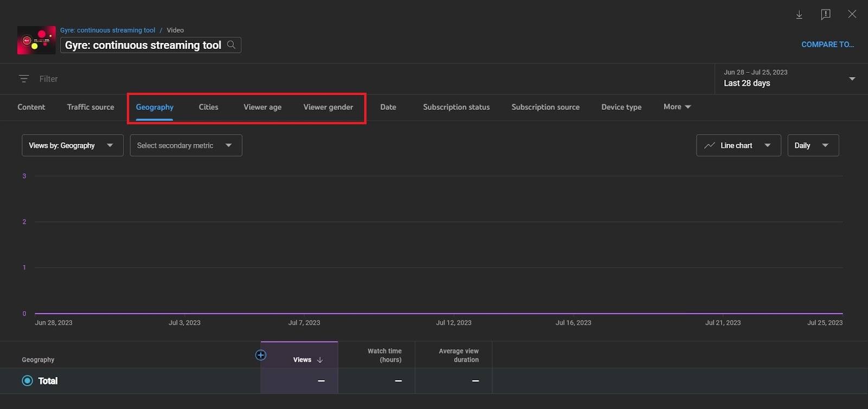Image resolution: width=868 pixels, height=409 pixels.
Task: Click the Gyre breadcrumb link
Action: (107, 30)
